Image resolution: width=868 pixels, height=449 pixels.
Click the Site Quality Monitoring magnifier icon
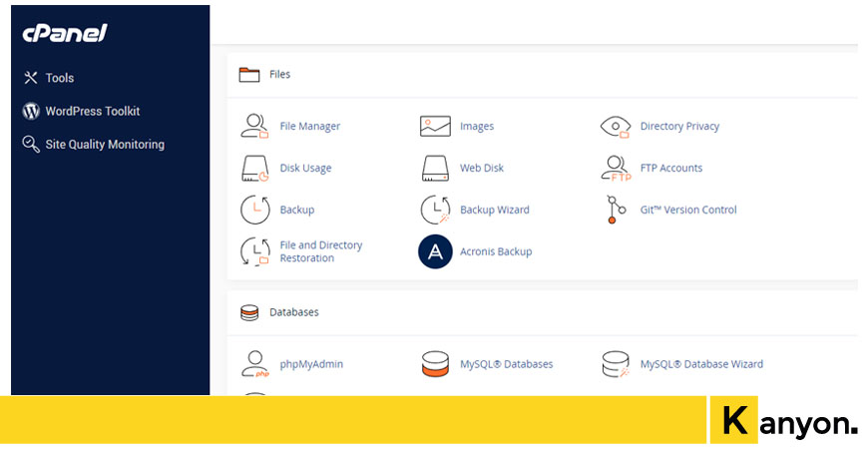coord(31,144)
